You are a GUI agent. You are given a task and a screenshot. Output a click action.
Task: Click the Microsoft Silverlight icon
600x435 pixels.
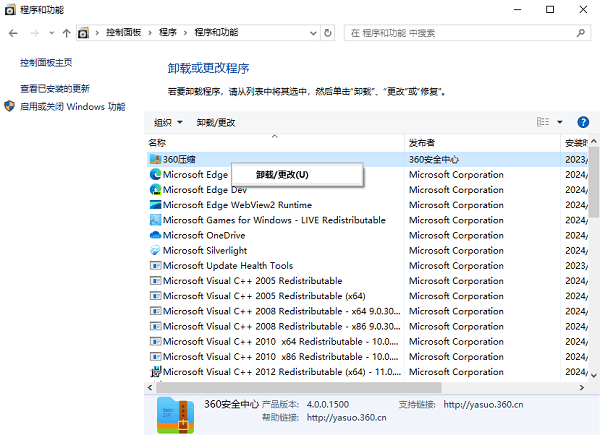coord(155,250)
